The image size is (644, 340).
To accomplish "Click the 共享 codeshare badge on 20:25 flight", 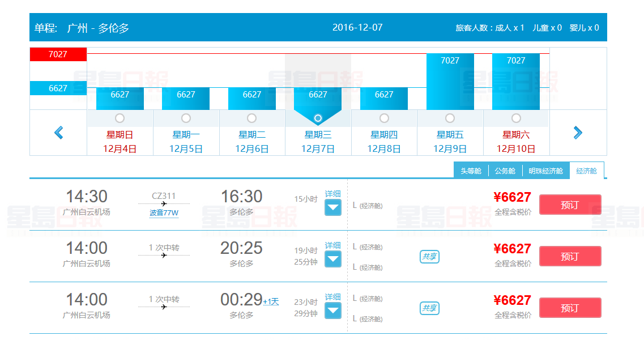I will [x=429, y=257].
